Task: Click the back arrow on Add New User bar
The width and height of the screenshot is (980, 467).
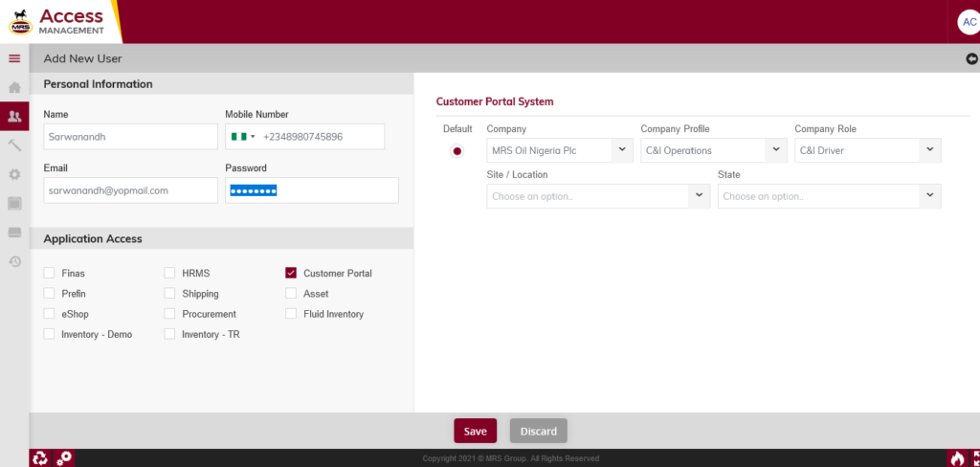Action: [971, 58]
